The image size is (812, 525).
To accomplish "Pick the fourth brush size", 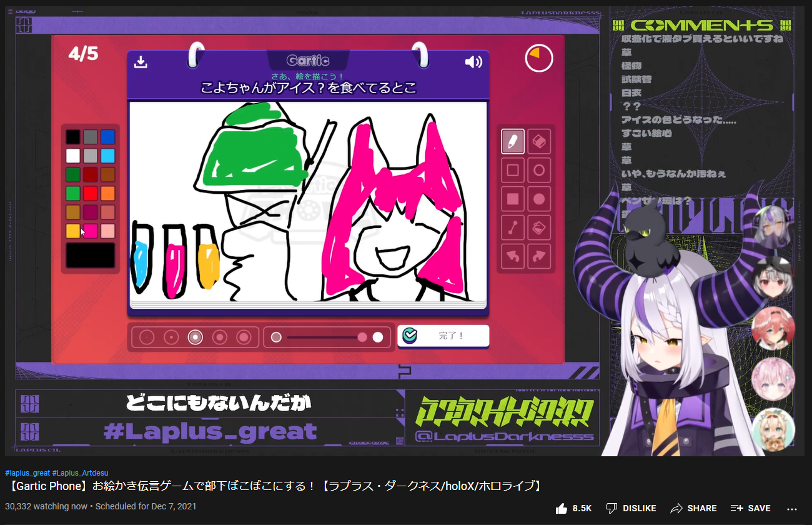I will (x=220, y=337).
